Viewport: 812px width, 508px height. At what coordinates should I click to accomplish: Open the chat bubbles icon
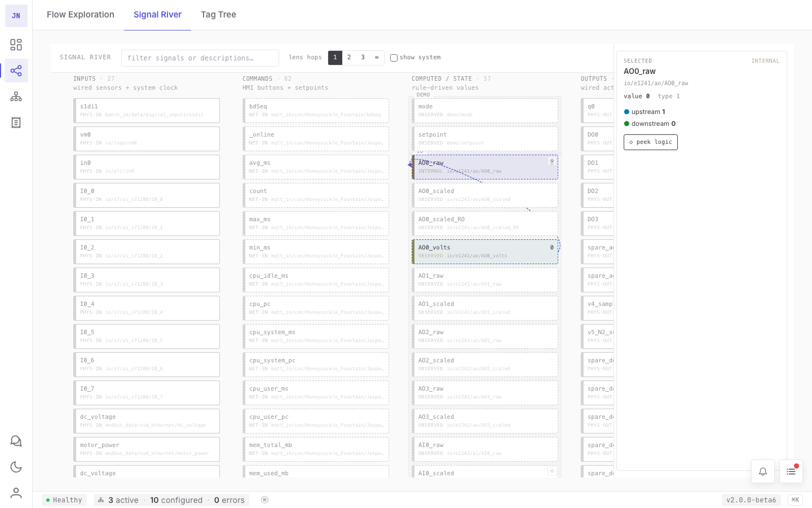pos(16,441)
